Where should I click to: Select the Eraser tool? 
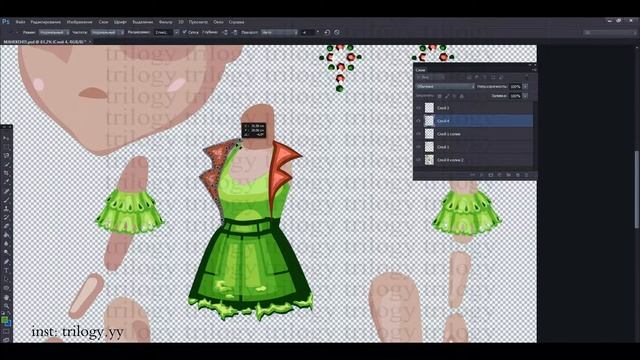6,226
